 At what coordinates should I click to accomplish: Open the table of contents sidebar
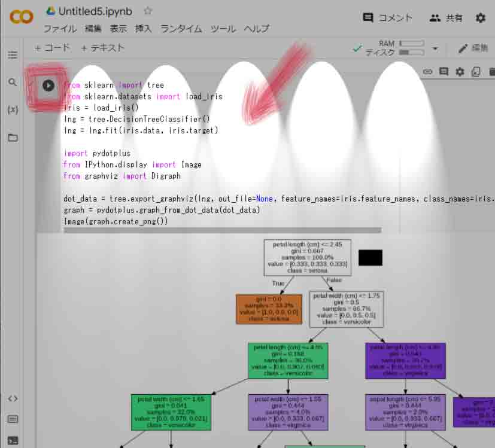[13, 55]
